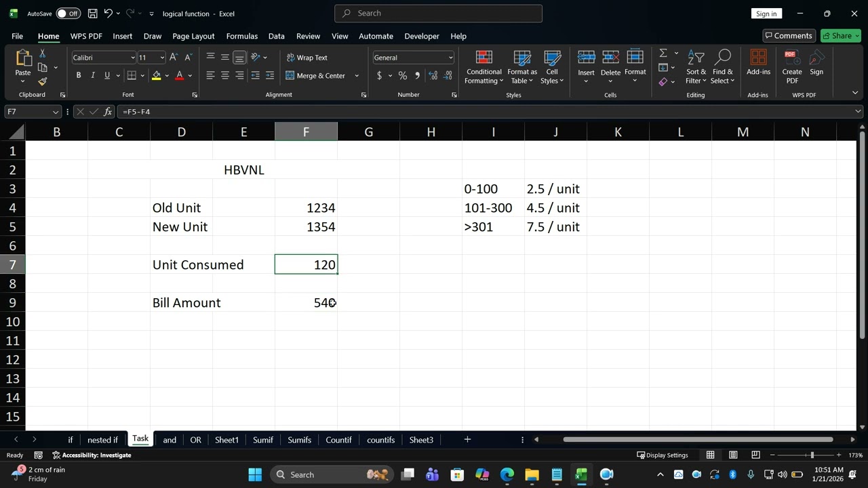Click the Cell Styles icon
868x488 pixels.
click(552, 68)
